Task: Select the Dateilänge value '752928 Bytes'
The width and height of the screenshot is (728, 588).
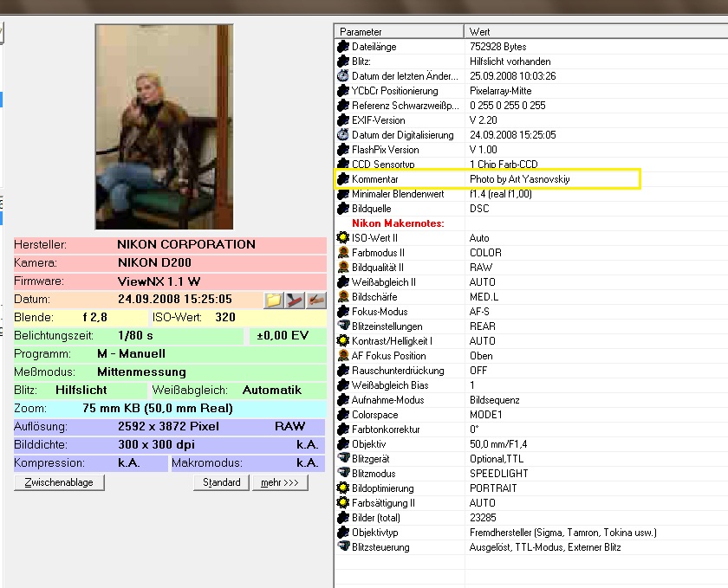Action: (x=497, y=47)
